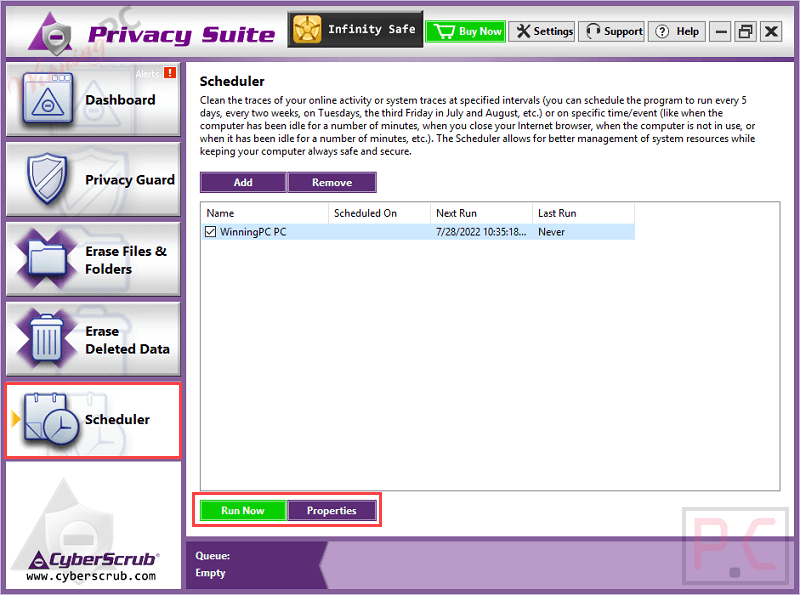Open Erase Files & Folders label

[126, 260]
